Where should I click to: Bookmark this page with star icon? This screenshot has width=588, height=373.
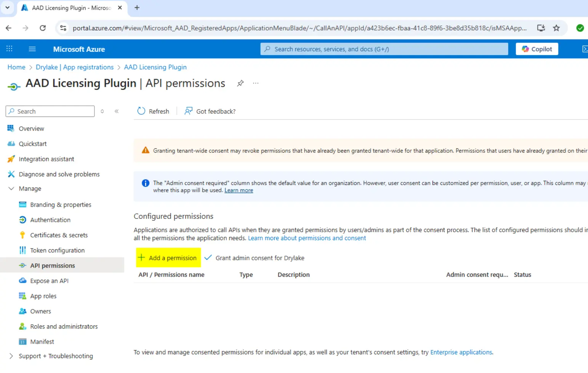coord(556,28)
